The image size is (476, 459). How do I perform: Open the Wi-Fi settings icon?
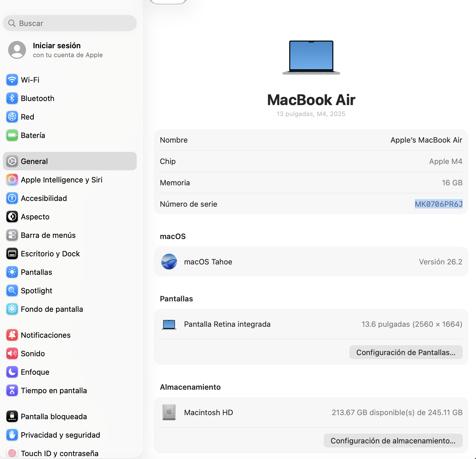12,80
